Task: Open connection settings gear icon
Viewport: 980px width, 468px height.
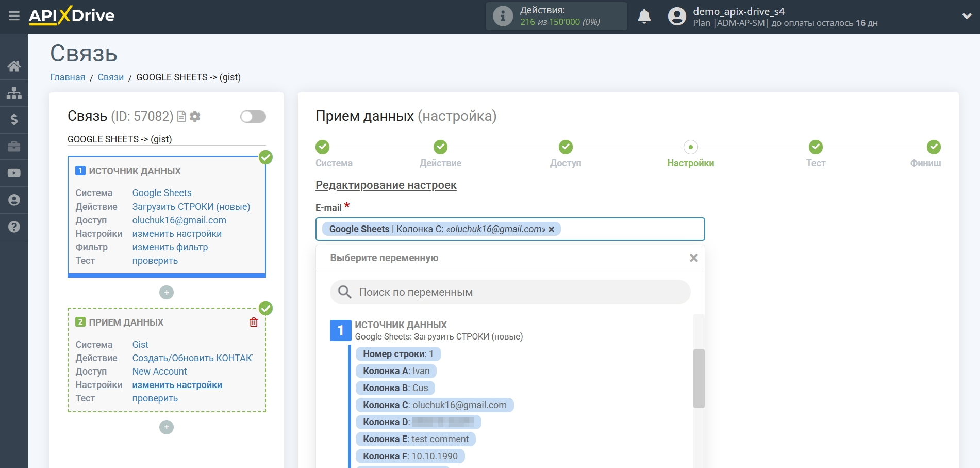Action: pyautogui.click(x=195, y=117)
